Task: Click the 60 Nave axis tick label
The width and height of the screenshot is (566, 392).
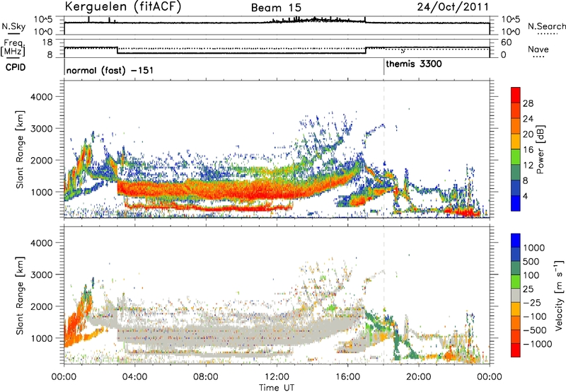Action: click(x=506, y=42)
